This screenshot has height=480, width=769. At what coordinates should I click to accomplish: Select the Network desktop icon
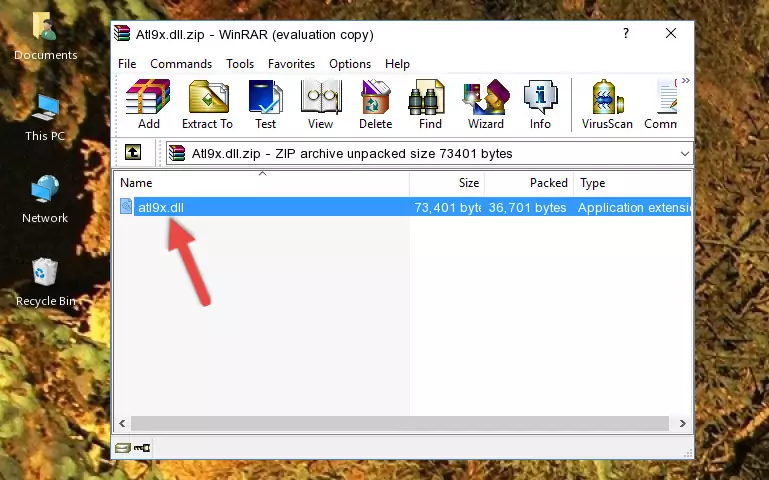(x=45, y=200)
